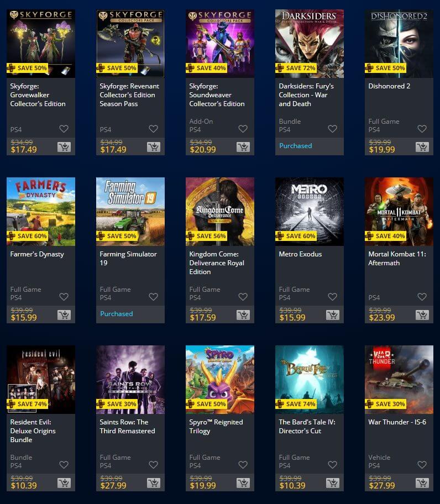The image size is (440, 504).
Task: Wishlist Resident Evil: Deluxe Origins Bundle
Action: [x=64, y=464]
